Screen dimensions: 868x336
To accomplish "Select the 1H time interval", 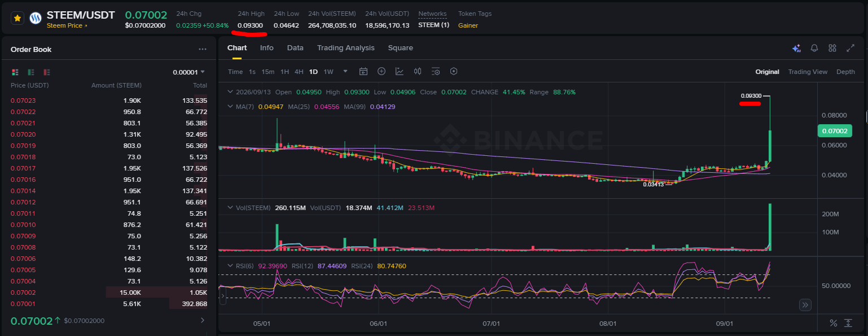I will [284, 72].
